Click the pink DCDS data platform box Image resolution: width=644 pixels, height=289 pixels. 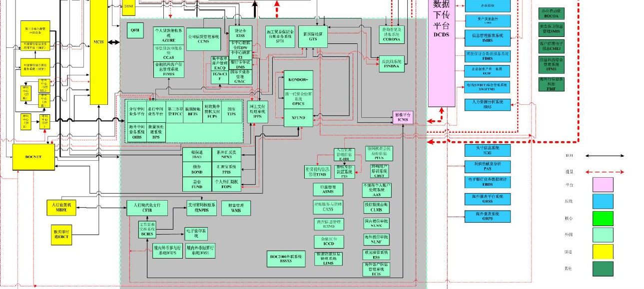click(x=442, y=53)
